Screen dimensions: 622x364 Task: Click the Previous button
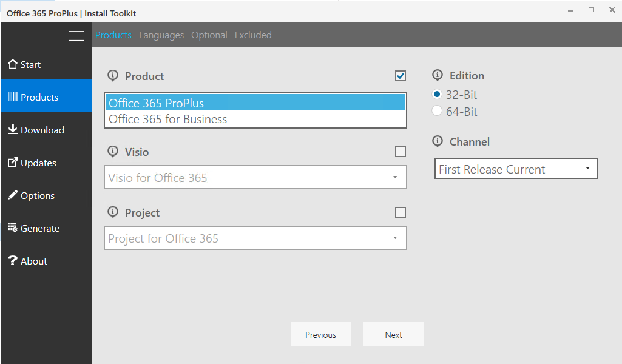point(320,334)
